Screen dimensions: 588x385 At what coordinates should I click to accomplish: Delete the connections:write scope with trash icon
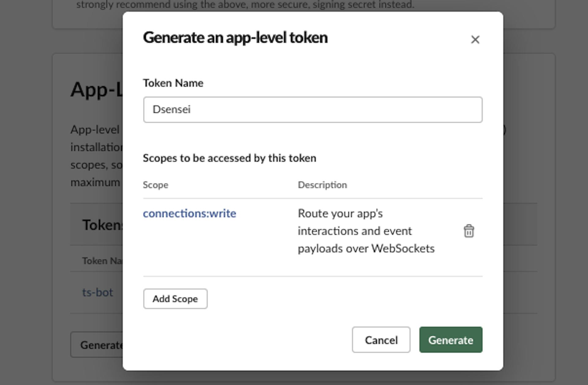coord(469,231)
